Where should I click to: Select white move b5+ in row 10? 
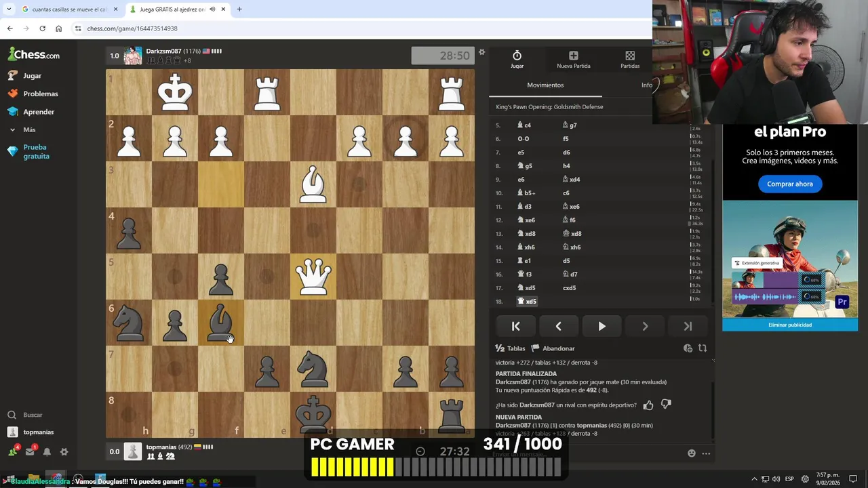pos(526,193)
